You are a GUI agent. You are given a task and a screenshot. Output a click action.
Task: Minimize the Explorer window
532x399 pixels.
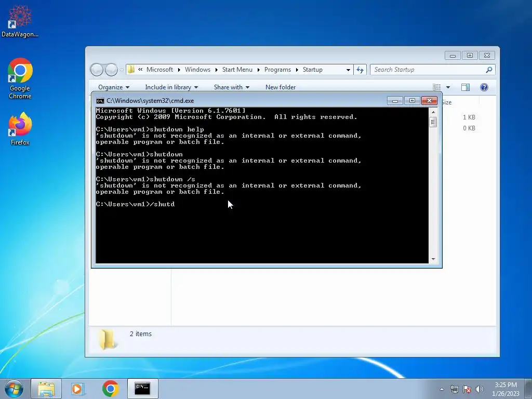click(453, 55)
